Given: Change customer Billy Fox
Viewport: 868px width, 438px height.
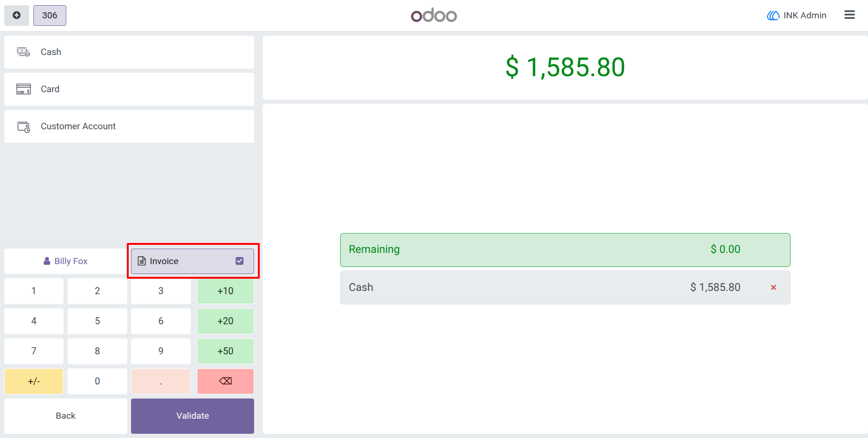Looking at the screenshot, I should pos(66,261).
